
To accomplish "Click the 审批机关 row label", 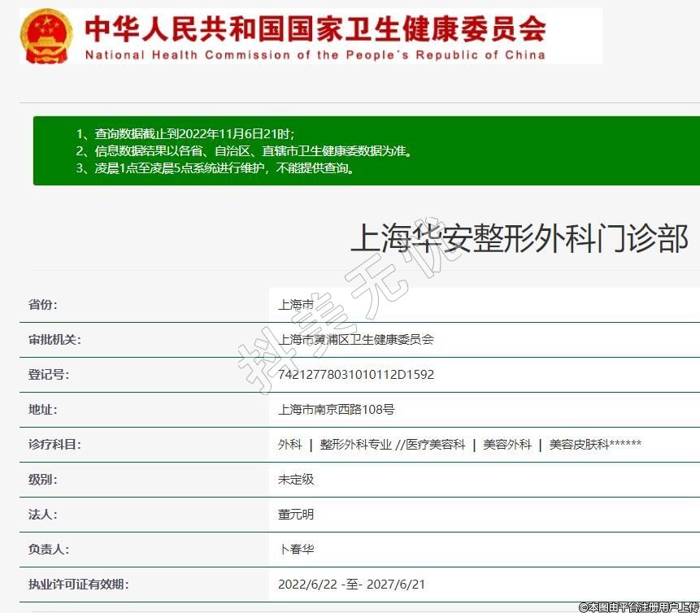I will point(54,340).
